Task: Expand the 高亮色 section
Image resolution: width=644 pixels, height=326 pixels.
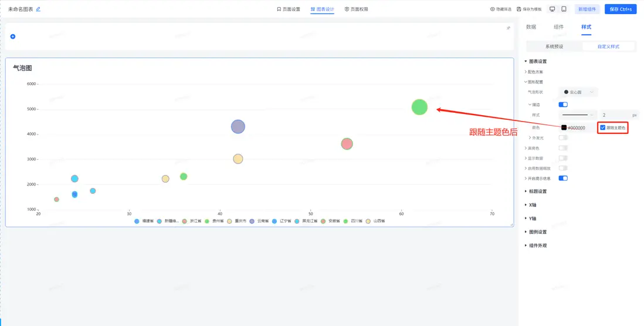Action: coord(532,148)
